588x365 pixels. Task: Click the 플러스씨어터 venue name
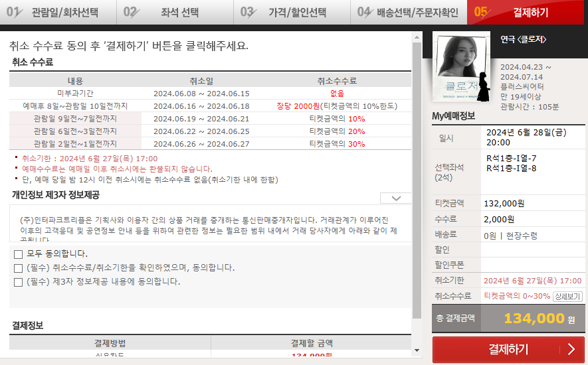pyautogui.click(x=522, y=86)
